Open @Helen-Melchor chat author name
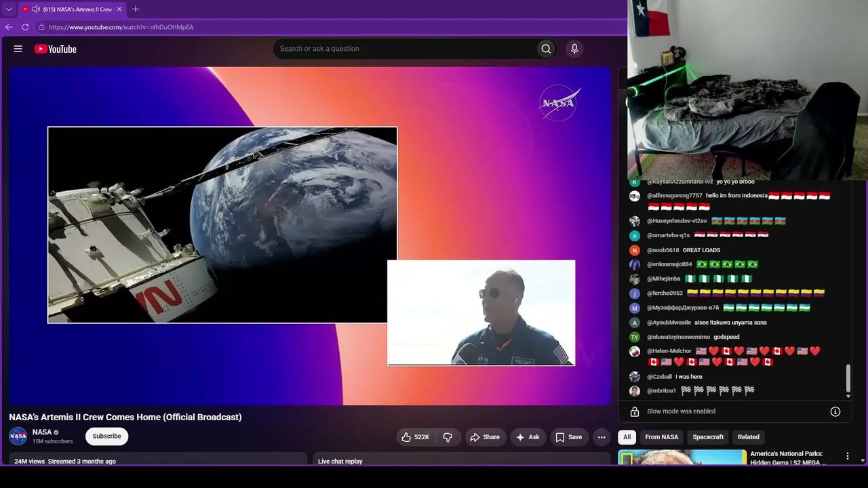The image size is (868, 488). click(669, 351)
